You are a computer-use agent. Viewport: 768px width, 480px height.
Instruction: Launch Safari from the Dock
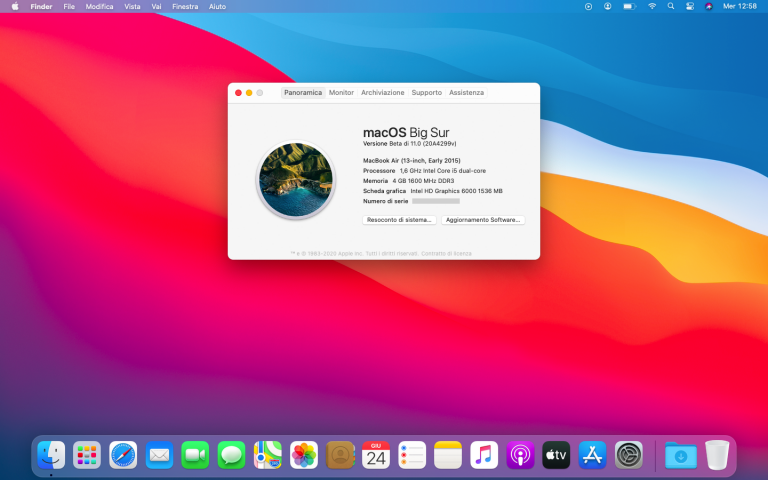point(123,455)
